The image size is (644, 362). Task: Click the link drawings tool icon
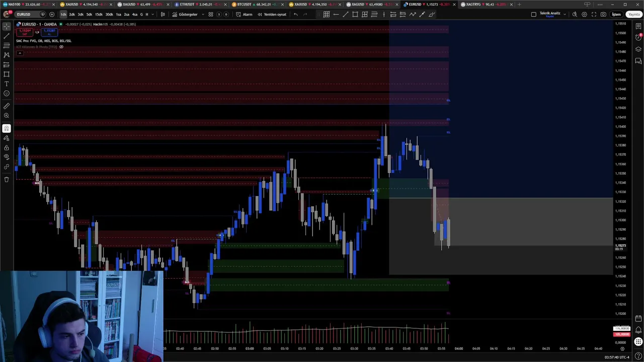coord(7,166)
